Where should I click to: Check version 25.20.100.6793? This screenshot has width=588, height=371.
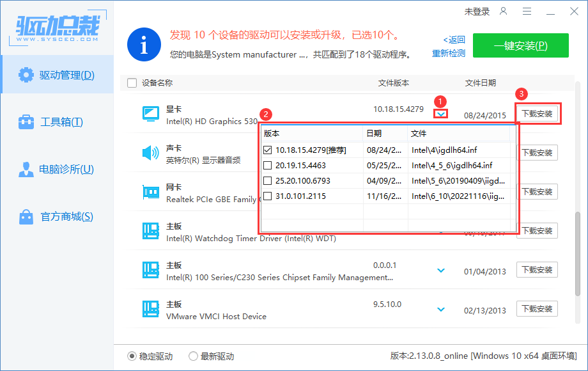point(267,181)
